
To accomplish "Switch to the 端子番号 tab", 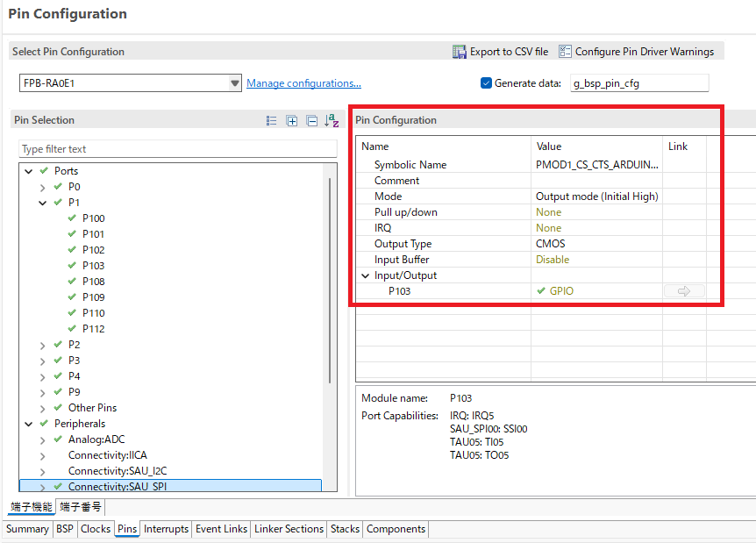I will (81, 507).
